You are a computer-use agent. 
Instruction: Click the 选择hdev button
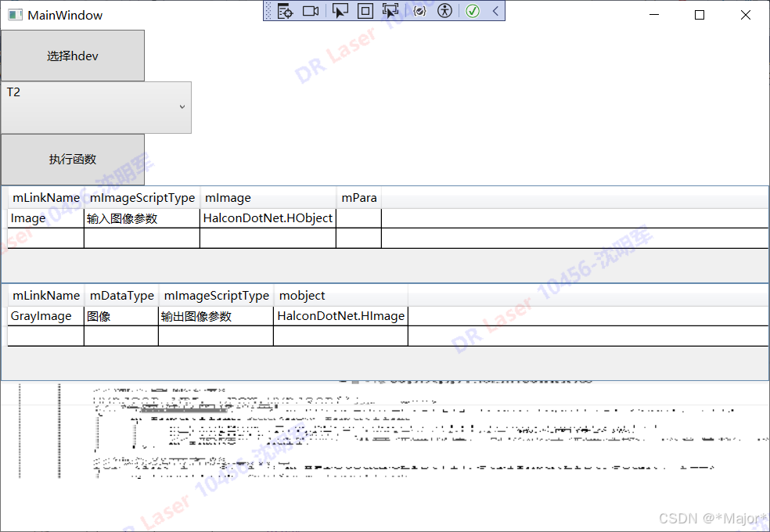coord(72,55)
